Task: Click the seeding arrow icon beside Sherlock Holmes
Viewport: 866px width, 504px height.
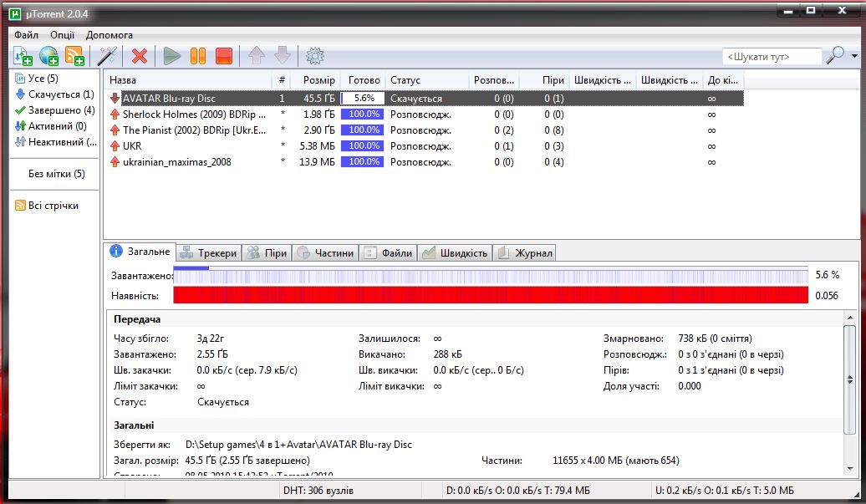Action: coord(115,115)
